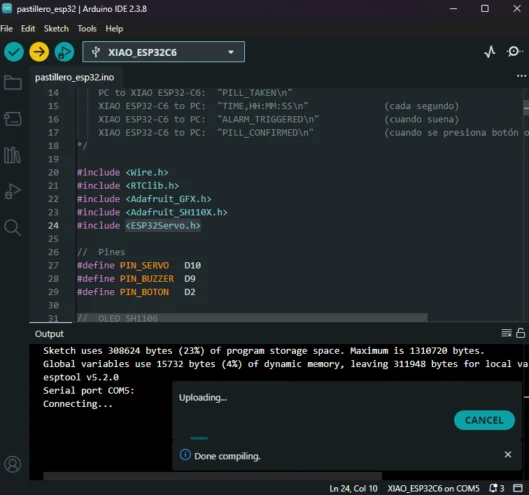Click the info icon beside Done compiling
This screenshot has width=529, height=495.
[185, 455]
